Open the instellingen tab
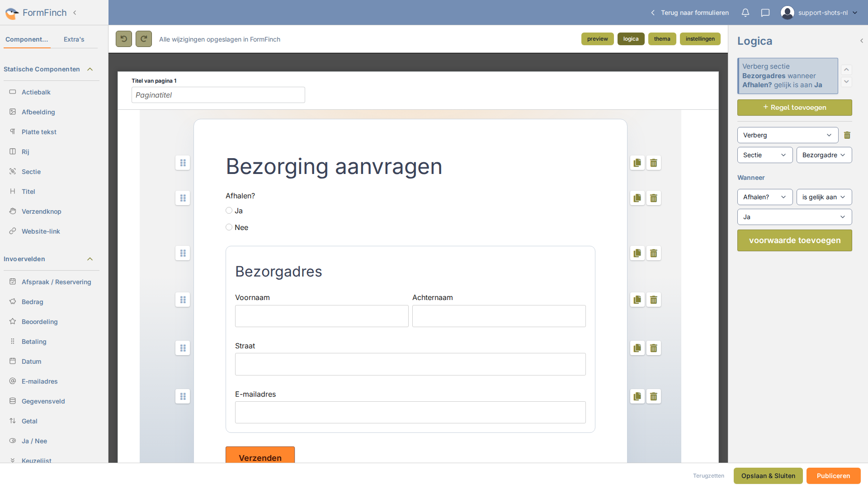Screen dimensions: 868x488 [700, 39]
